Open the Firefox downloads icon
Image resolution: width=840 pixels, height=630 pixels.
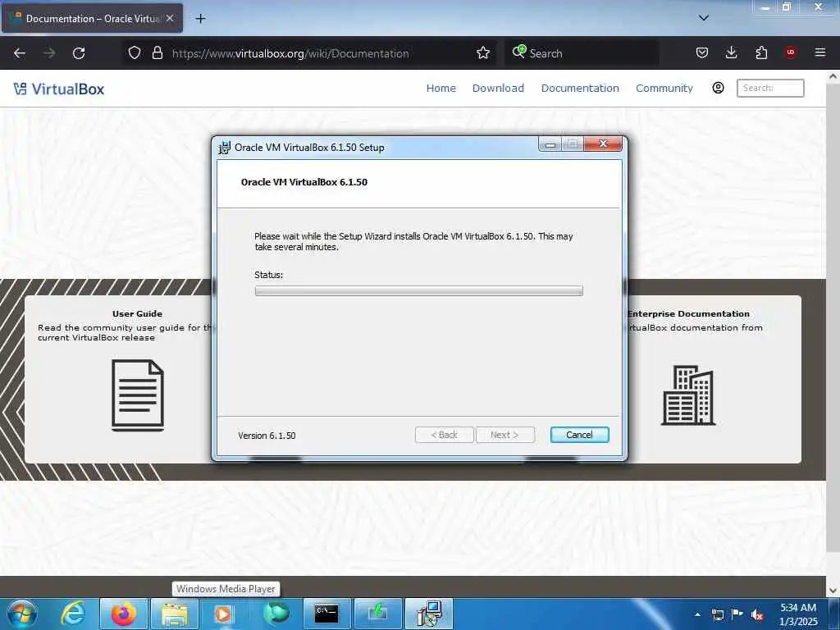pos(731,52)
